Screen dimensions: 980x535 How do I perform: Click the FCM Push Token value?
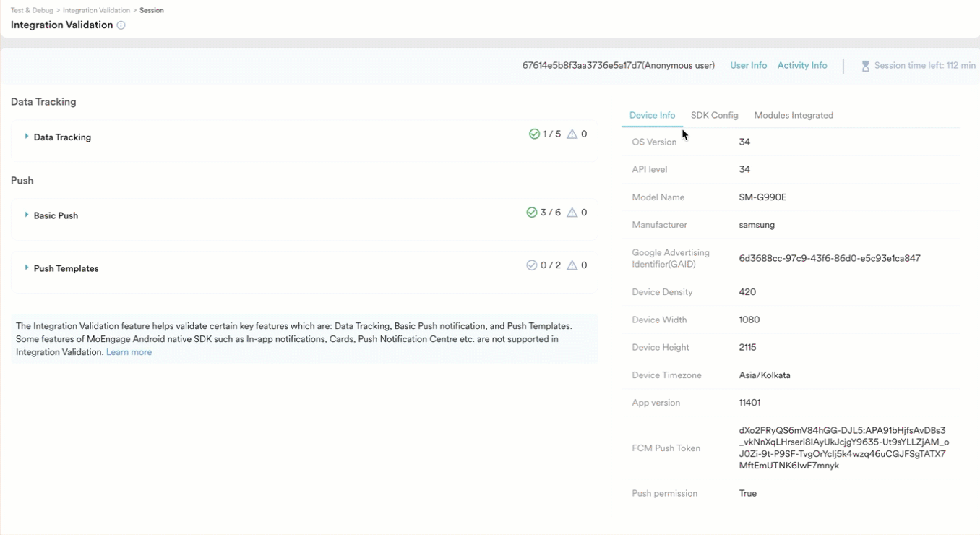point(843,448)
